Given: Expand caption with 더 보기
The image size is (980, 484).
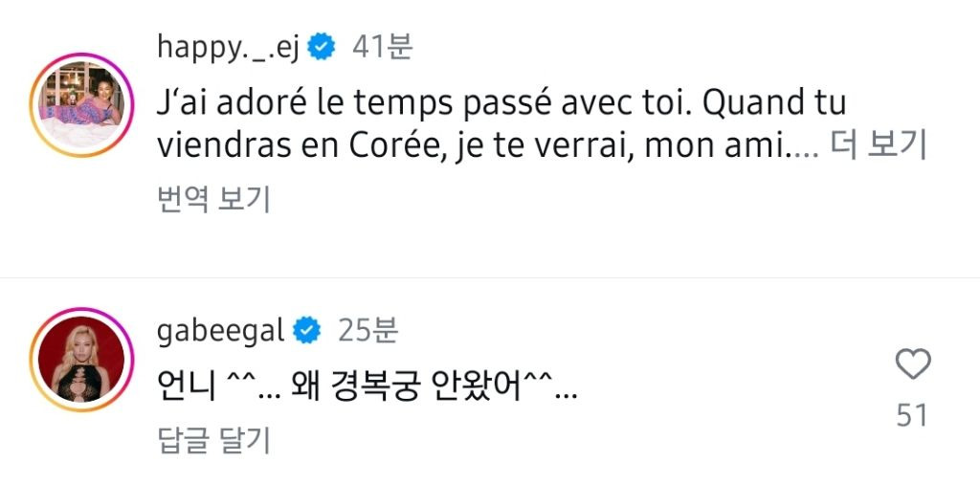Looking at the screenshot, I should point(877,145).
